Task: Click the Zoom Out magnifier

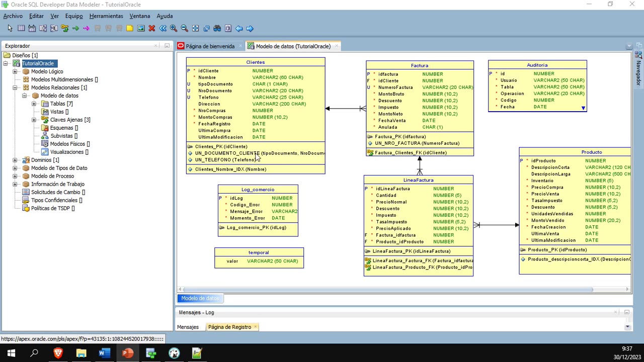Action: [184, 29]
